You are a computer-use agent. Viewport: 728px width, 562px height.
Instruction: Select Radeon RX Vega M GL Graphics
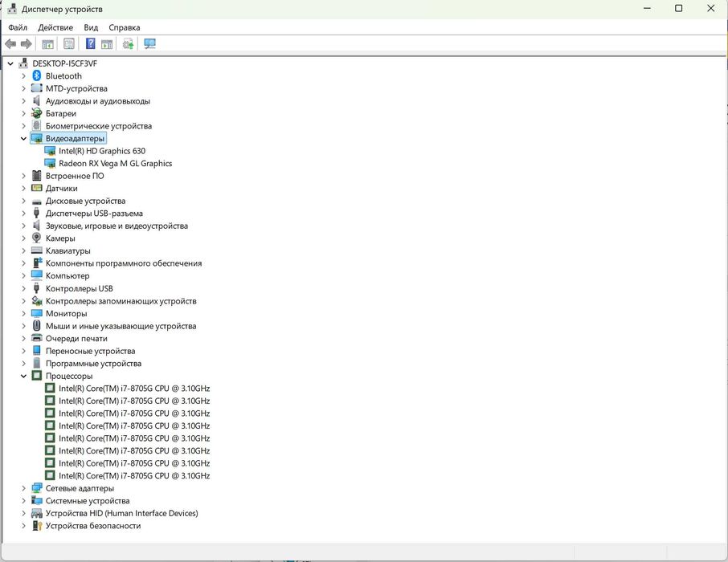pyautogui.click(x=115, y=163)
